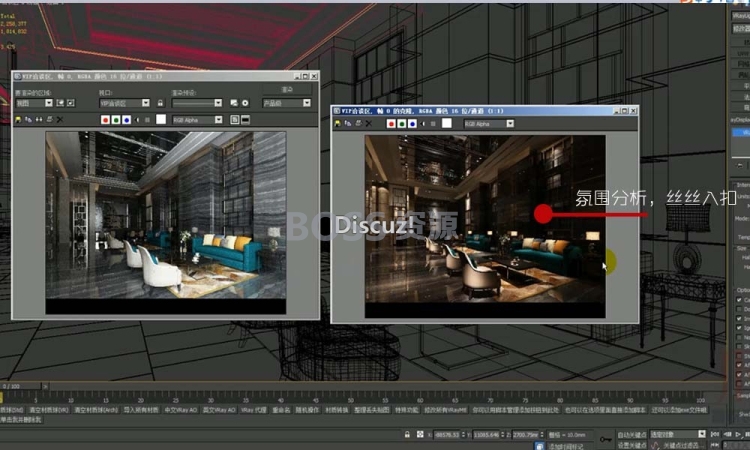Toggle monochrome display in left render window
This screenshot has height=450, width=750.
pyautogui.click(x=147, y=120)
